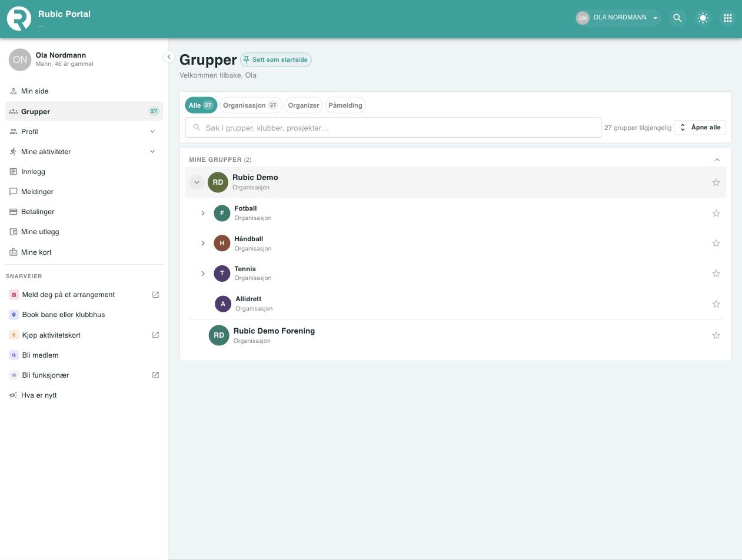Collapse the Rubic Demo group

197,182
